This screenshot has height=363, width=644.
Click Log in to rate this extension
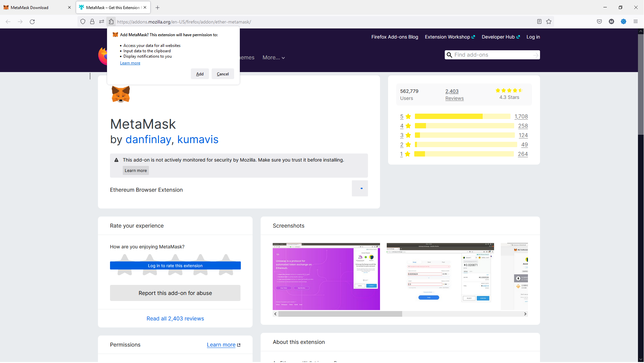tap(175, 266)
